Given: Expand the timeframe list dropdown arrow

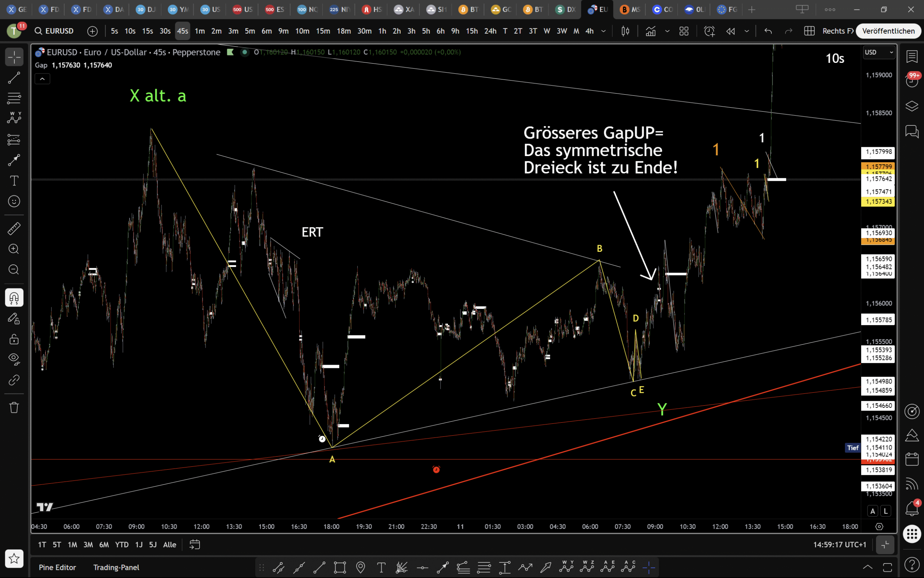Looking at the screenshot, I should pyautogui.click(x=604, y=31).
